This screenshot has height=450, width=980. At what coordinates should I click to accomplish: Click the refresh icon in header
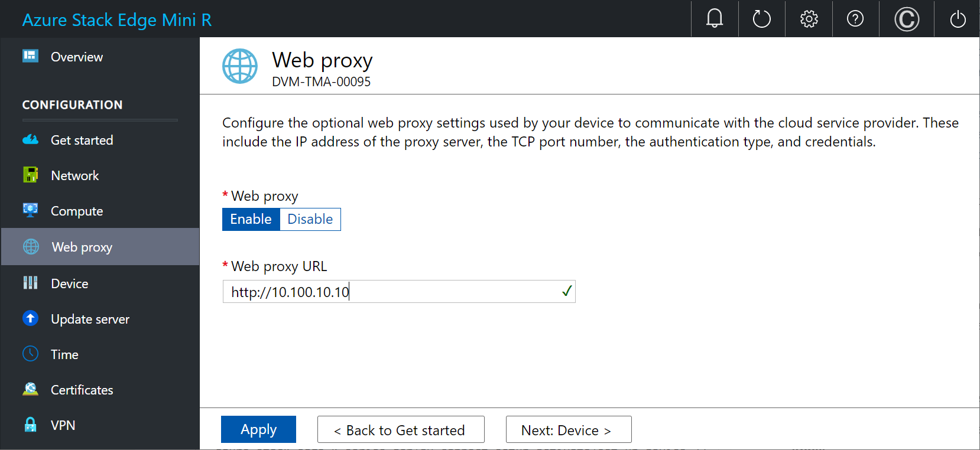click(x=761, y=19)
